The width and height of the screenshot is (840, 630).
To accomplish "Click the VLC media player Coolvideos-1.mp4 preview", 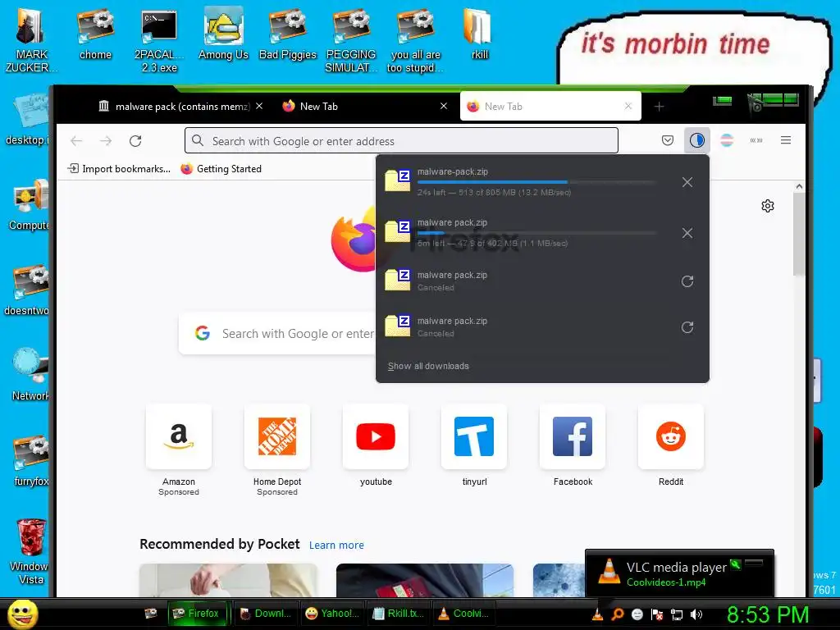I will point(679,573).
